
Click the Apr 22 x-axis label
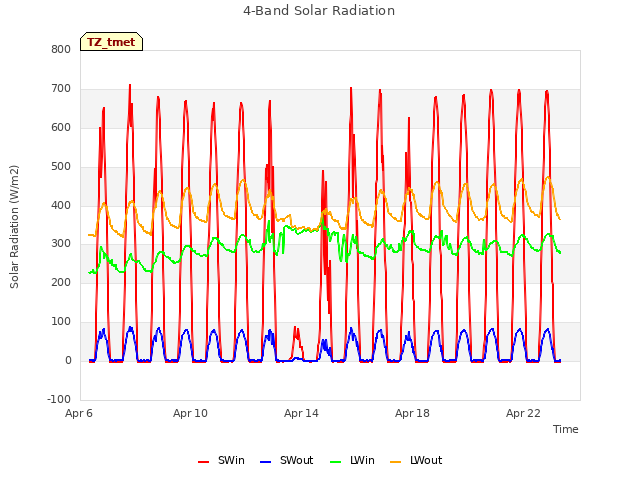point(523,413)
